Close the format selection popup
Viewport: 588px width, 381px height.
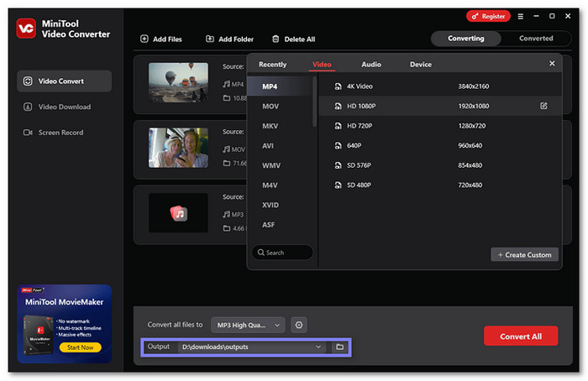552,63
